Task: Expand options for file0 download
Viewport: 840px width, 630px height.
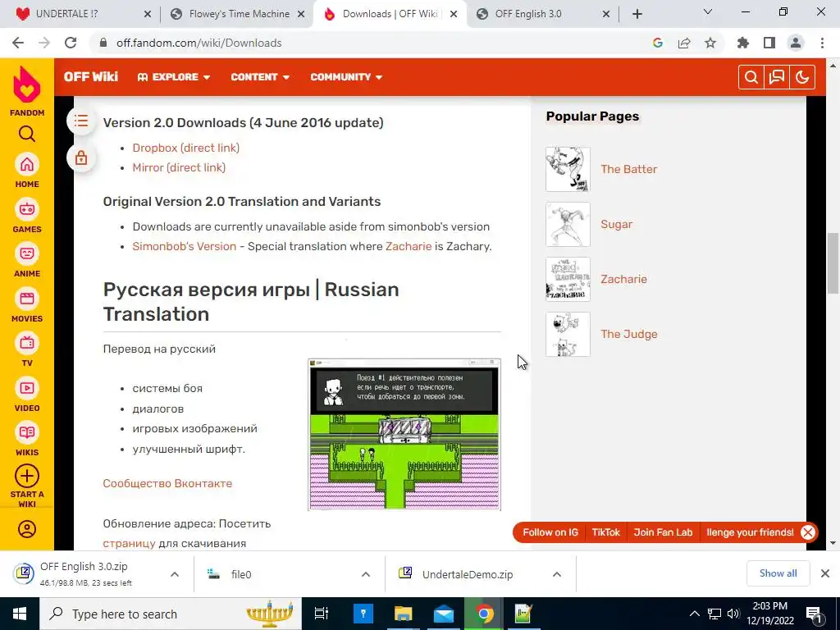Action: [366, 574]
